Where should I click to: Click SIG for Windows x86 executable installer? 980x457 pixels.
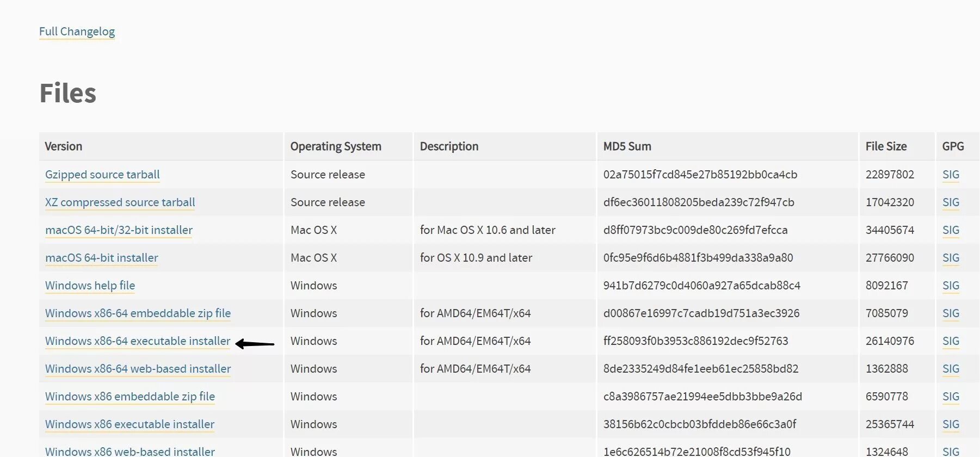tap(951, 424)
